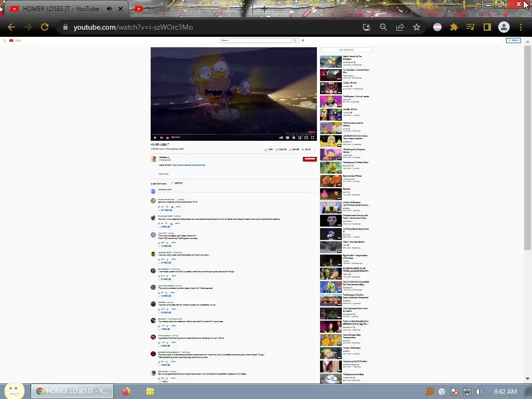
Task: Share the video with the Share button
Action: click(294, 149)
